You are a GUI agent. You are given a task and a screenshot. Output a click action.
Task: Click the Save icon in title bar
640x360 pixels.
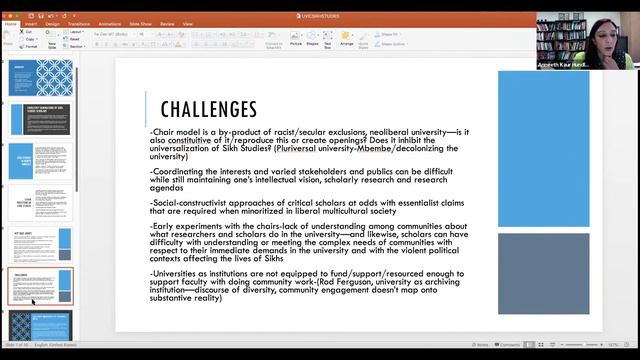pyautogui.click(x=41, y=16)
